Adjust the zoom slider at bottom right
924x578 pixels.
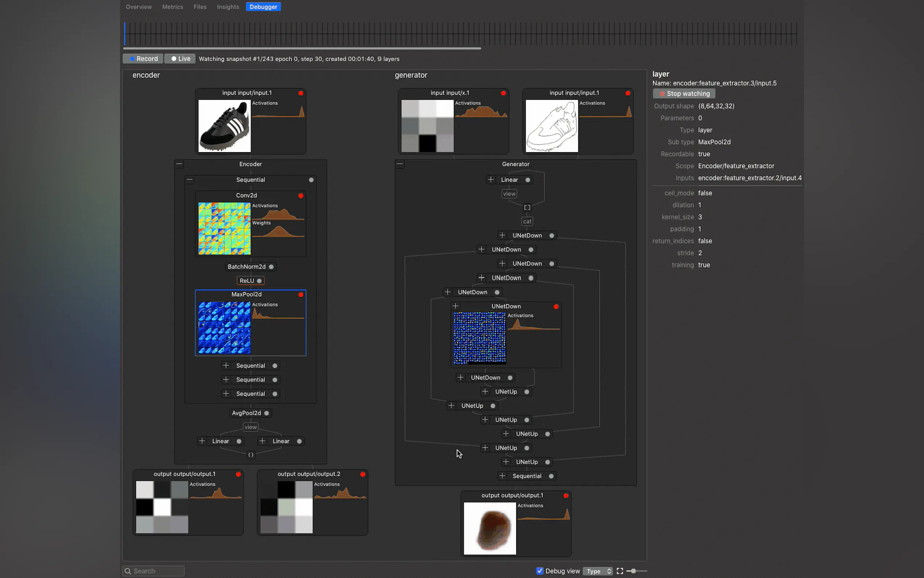point(633,571)
